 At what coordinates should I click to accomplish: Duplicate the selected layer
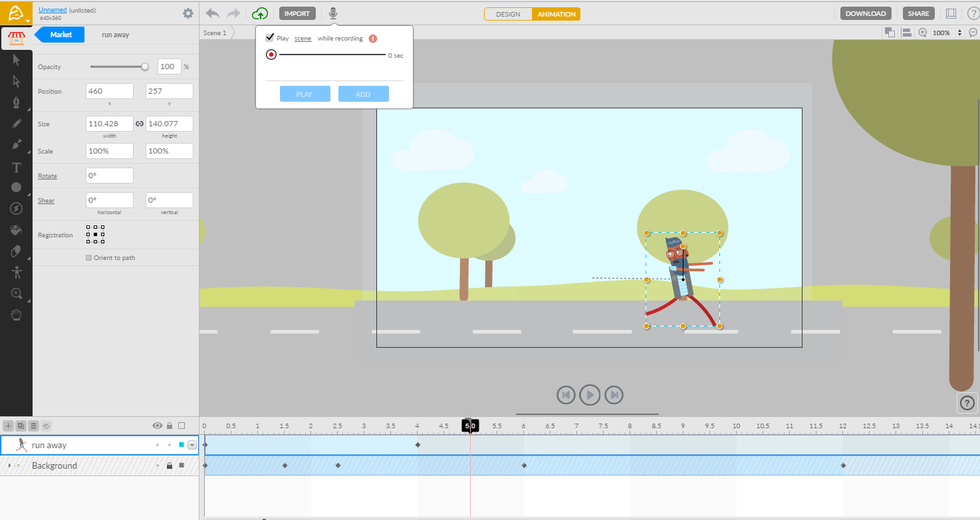(21, 426)
